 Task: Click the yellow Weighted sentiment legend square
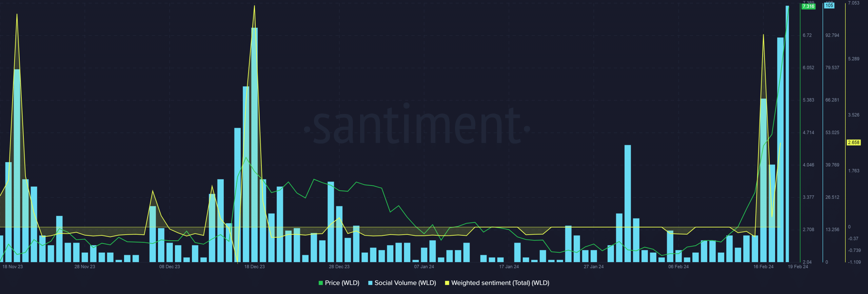447,283
